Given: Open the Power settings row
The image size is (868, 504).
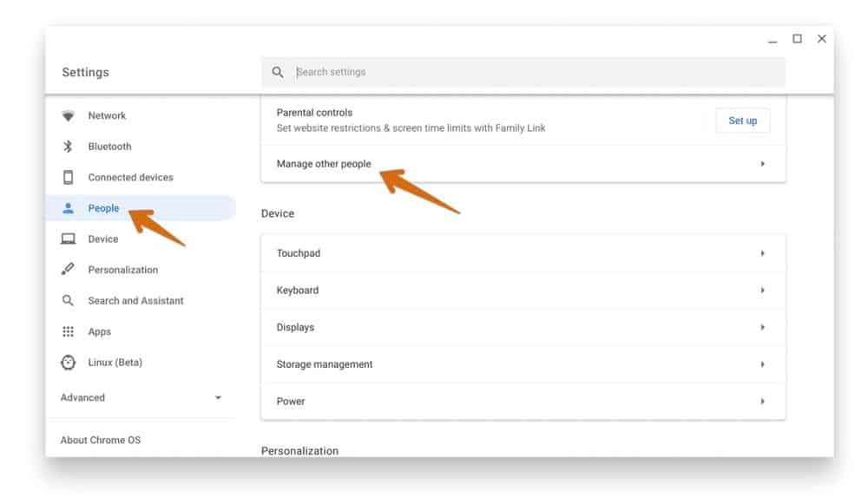Looking at the screenshot, I should [x=523, y=402].
